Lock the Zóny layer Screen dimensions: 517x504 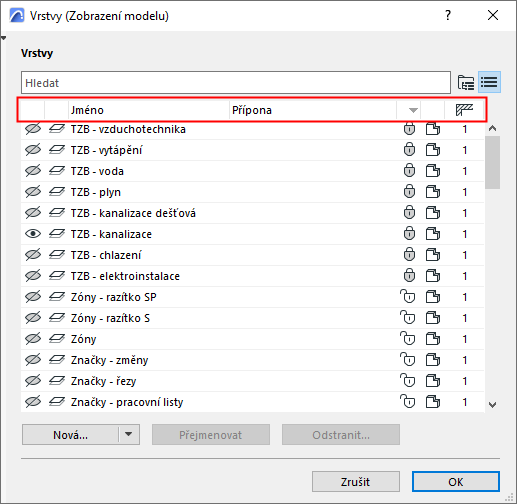407,338
